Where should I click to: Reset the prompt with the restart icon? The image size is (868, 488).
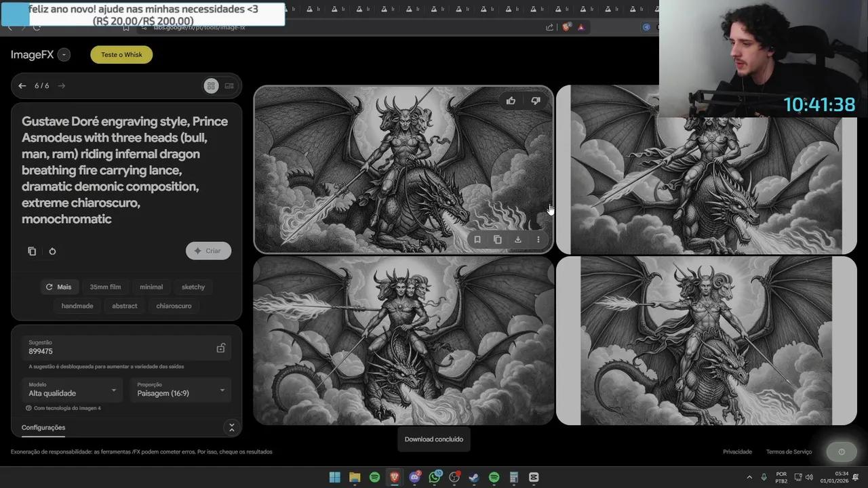point(52,251)
